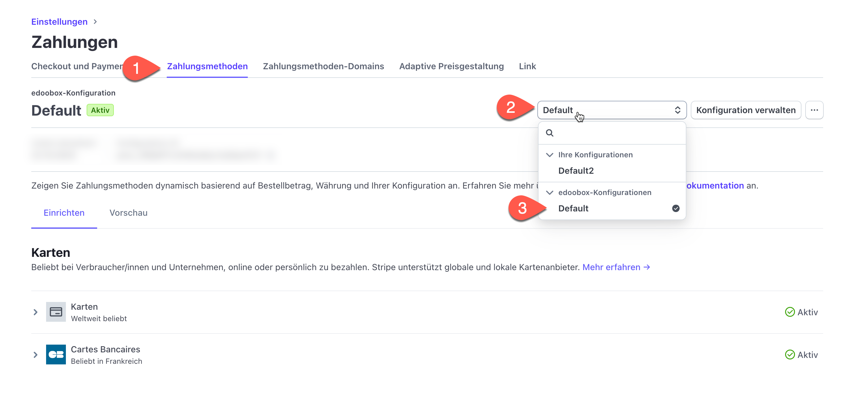Click into the configuration search field
The width and height of the screenshot is (868, 395).
click(x=617, y=133)
